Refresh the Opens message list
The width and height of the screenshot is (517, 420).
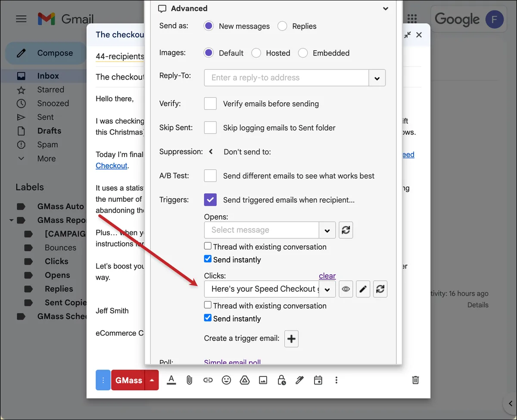pos(346,230)
